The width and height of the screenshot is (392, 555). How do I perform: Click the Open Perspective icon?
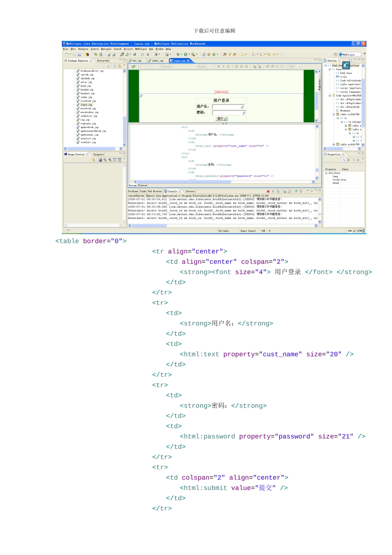click(335, 55)
